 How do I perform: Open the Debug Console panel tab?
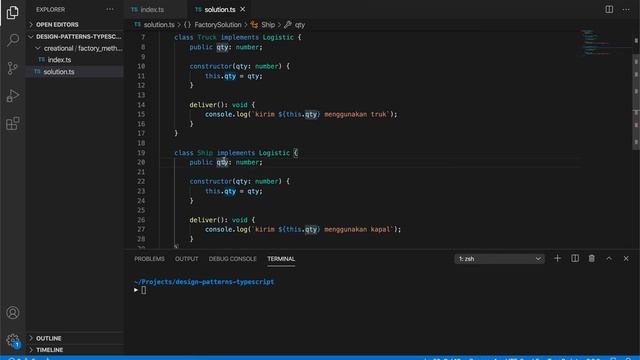[233, 259]
